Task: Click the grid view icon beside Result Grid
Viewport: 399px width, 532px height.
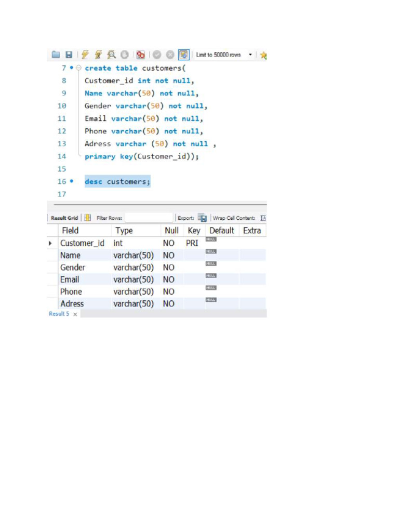Action: pos(87,218)
